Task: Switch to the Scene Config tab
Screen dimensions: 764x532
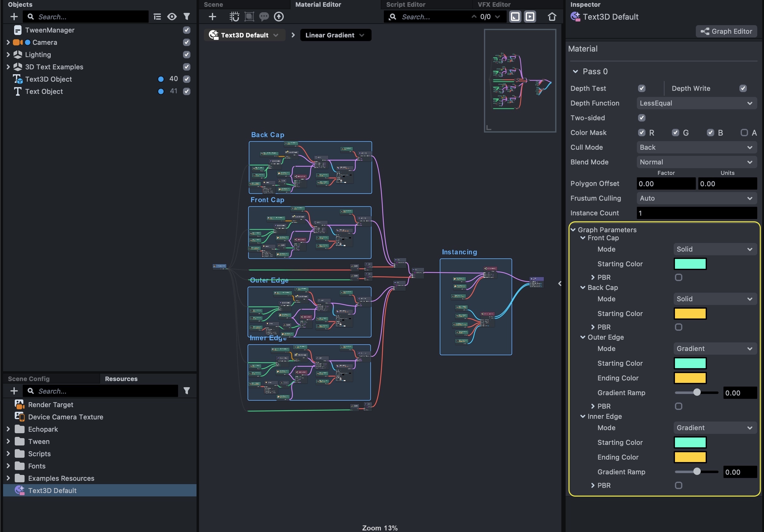Action: (29, 379)
